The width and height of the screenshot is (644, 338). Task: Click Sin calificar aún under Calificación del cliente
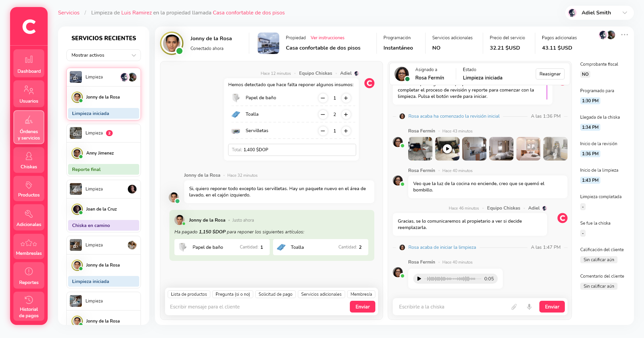tap(599, 260)
